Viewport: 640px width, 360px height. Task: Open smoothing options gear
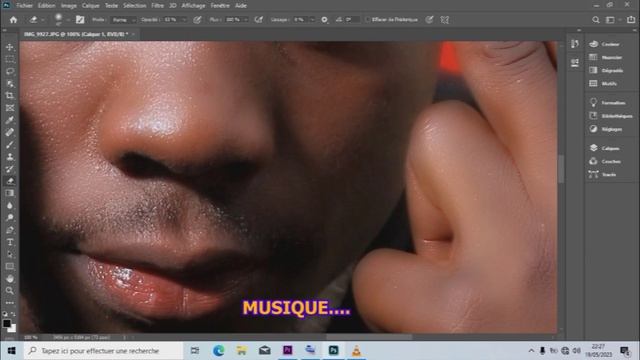324,20
